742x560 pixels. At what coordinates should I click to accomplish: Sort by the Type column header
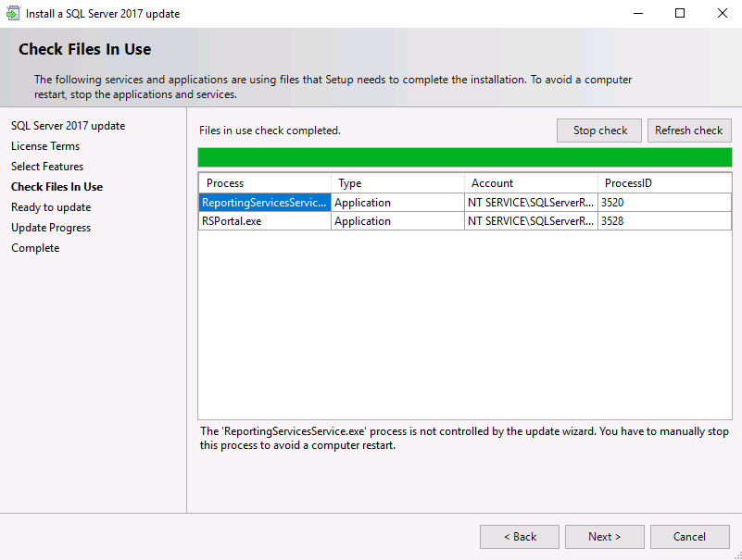(x=397, y=183)
